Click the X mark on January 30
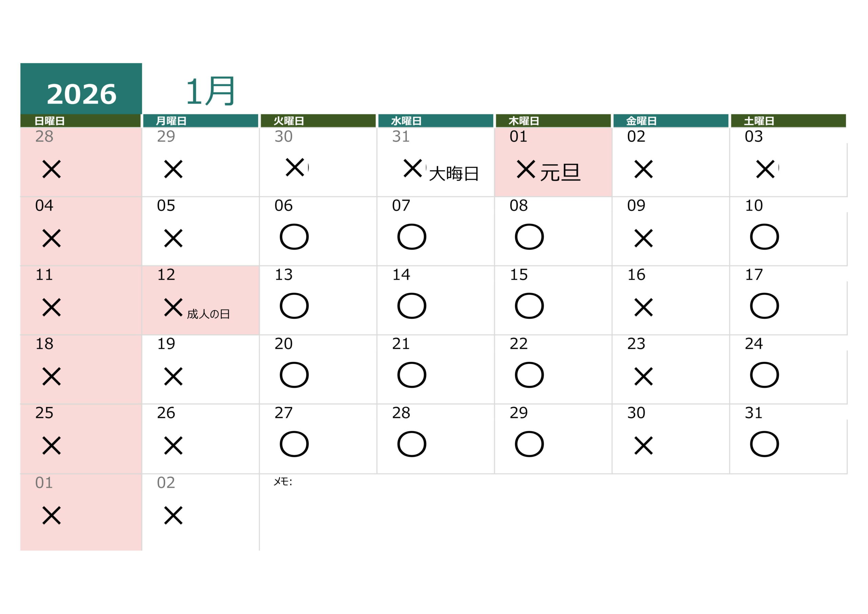This screenshot has width=868, height=614. (644, 445)
